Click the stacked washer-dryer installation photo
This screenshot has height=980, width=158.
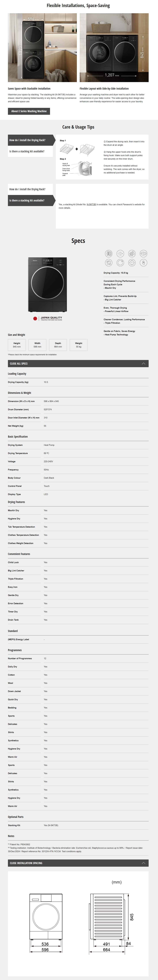coord(42,48)
